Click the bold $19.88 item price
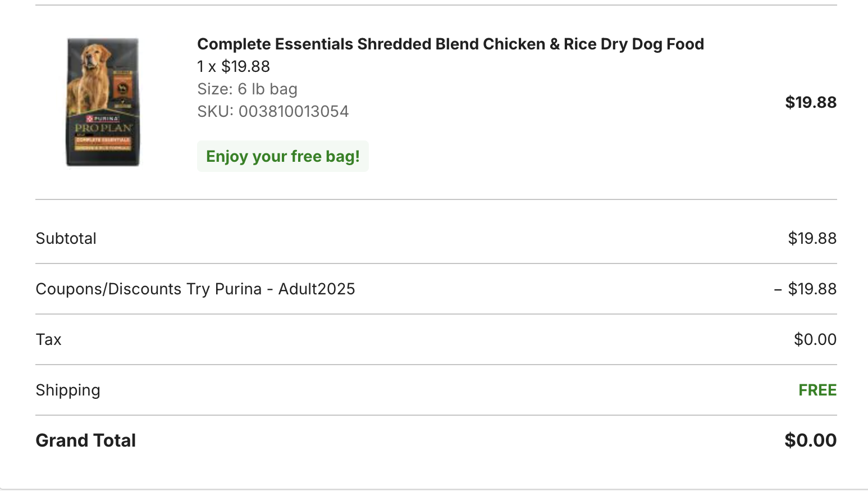868x491 pixels. click(x=810, y=102)
